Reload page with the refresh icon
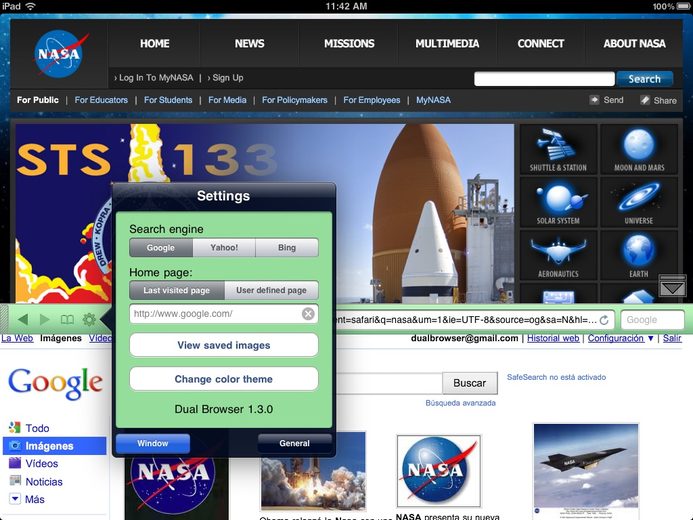This screenshot has height=520, width=693. pos(604,319)
